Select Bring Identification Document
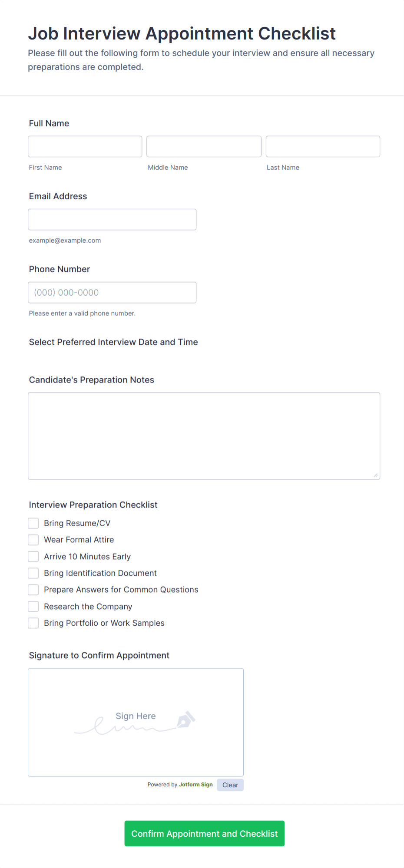 (33, 573)
